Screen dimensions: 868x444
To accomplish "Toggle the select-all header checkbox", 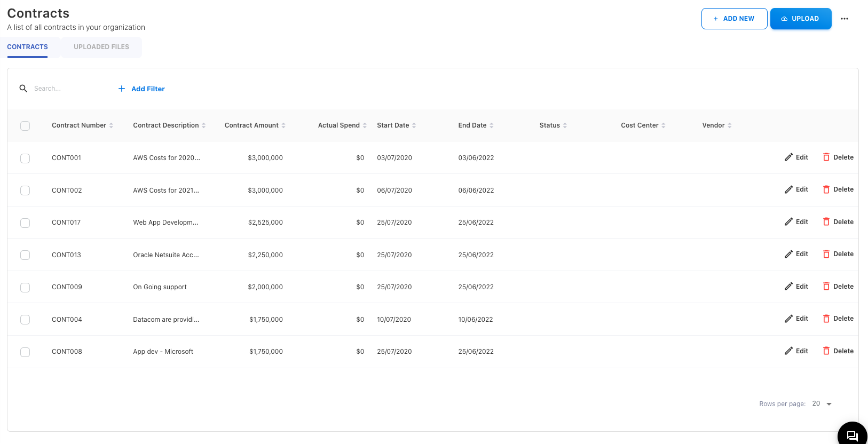I will pyautogui.click(x=25, y=126).
